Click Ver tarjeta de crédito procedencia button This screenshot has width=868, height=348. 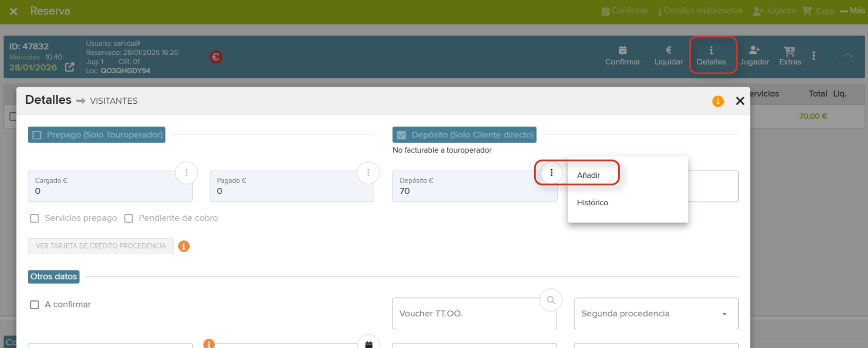point(101,246)
